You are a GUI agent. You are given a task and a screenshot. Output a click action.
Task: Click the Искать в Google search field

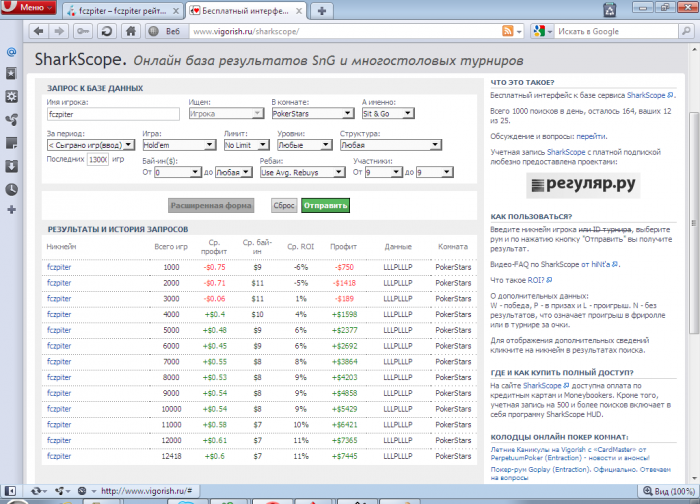(x=617, y=31)
